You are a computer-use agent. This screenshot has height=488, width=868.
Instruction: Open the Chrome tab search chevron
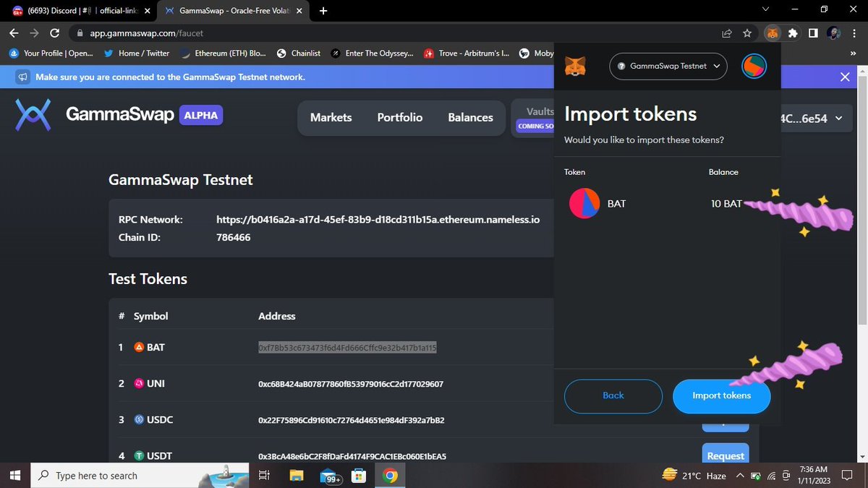[767, 9]
